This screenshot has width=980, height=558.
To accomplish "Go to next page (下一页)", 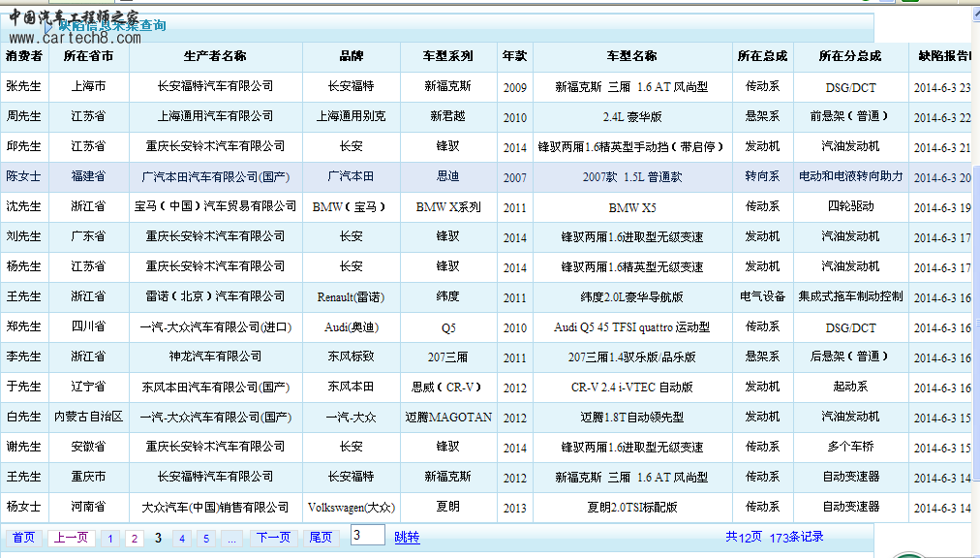I will tap(273, 538).
